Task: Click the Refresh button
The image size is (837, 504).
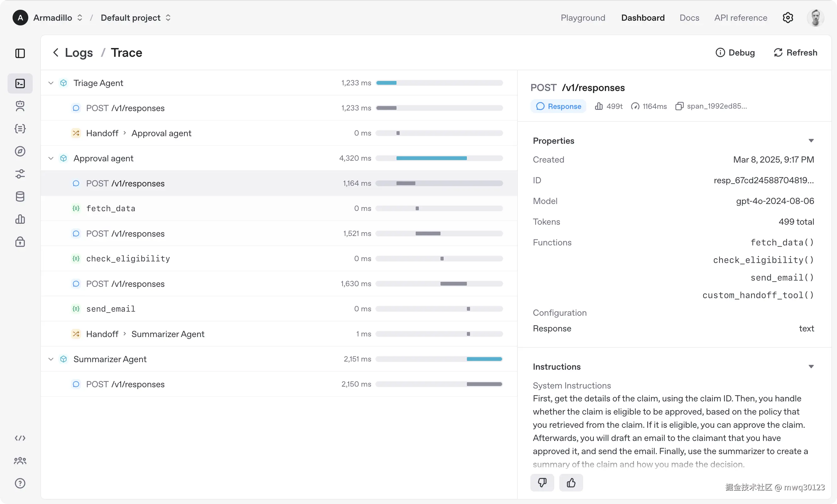Action: [796, 53]
